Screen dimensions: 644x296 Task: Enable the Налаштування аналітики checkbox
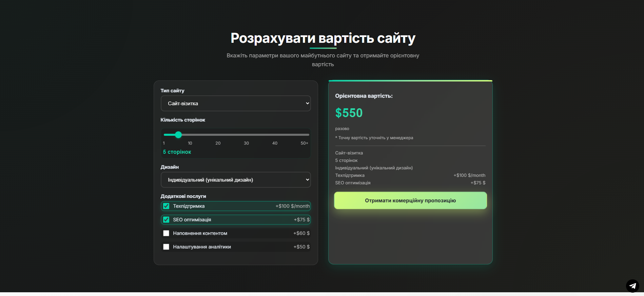tap(166, 247)
